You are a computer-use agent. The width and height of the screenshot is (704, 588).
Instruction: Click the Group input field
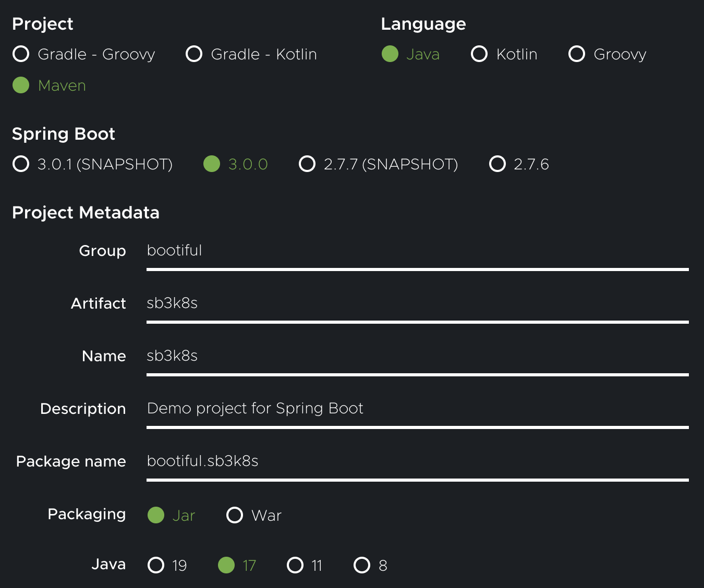tap(417, 251)
